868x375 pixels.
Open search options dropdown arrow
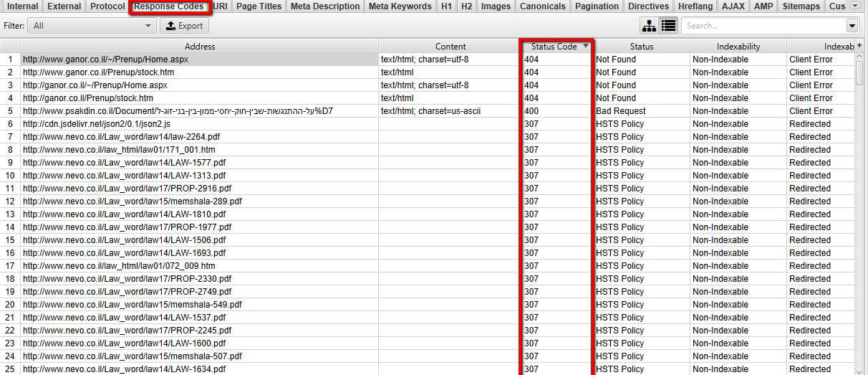pos(852,26)
